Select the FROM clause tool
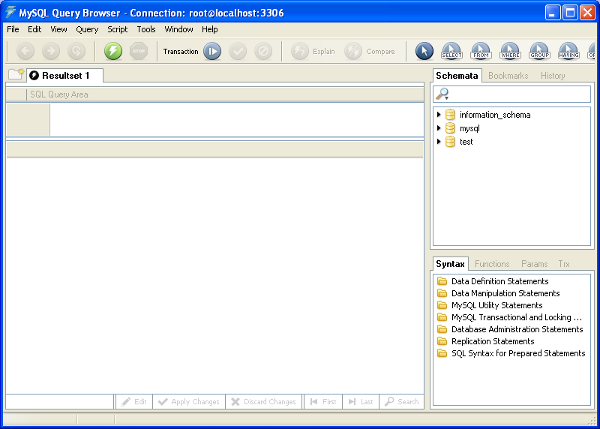This screenshot has height=429, width=600. click(x=481, y=51)
